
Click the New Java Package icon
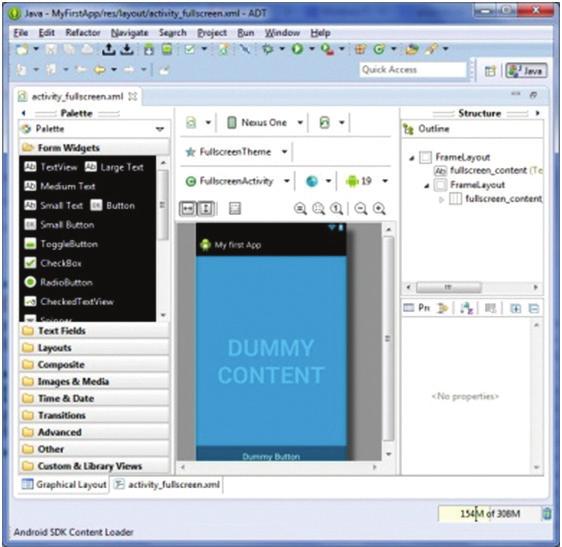point(360,49)
